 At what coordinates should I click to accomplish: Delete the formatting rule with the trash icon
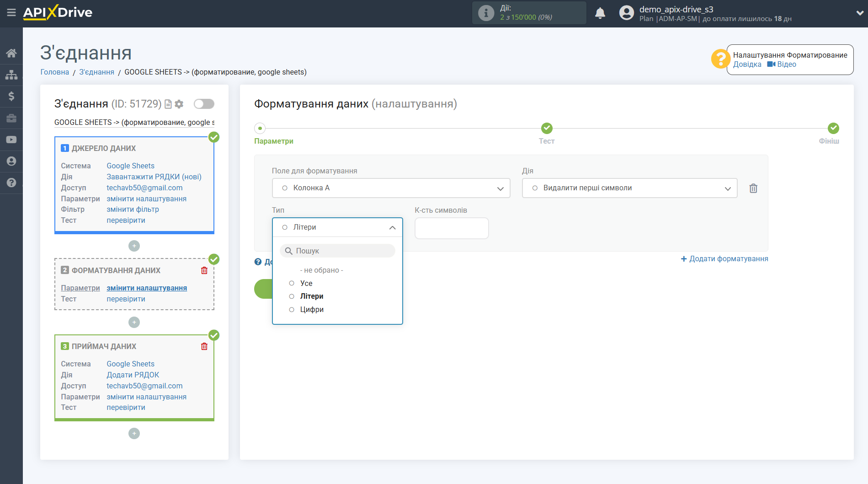(x=753, y=188)
